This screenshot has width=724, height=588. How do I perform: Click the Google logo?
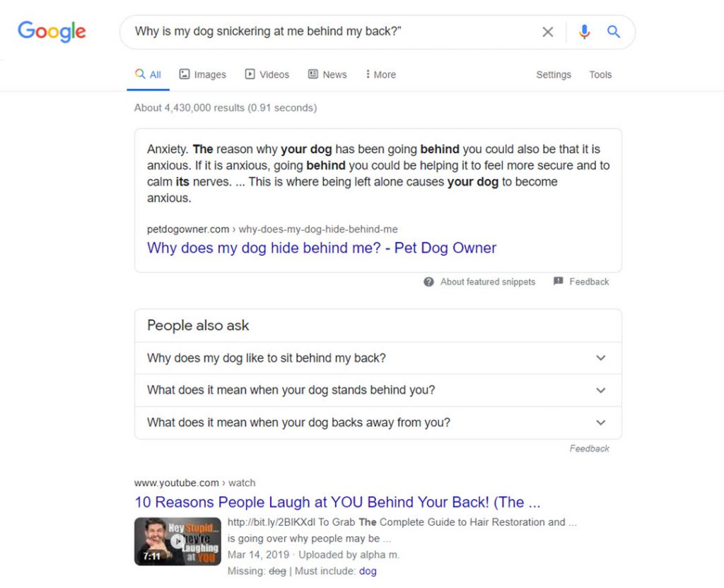coord(51,31)
